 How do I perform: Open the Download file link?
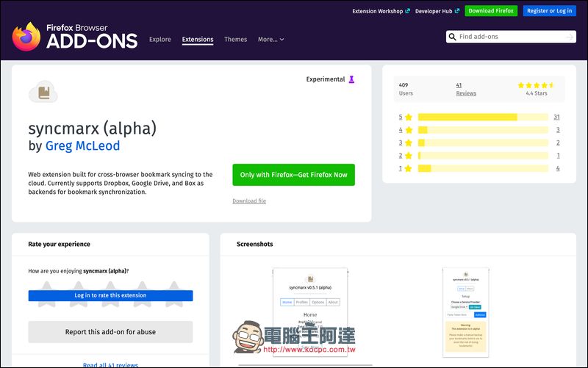tap(249, 201)
